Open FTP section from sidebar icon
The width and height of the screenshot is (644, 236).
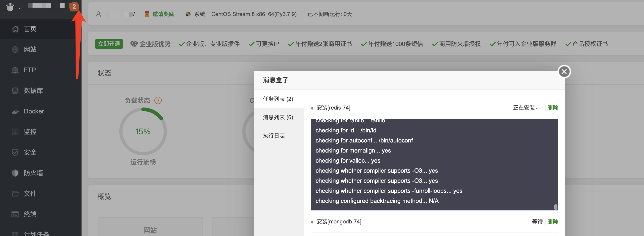click(x=15, y=70)
